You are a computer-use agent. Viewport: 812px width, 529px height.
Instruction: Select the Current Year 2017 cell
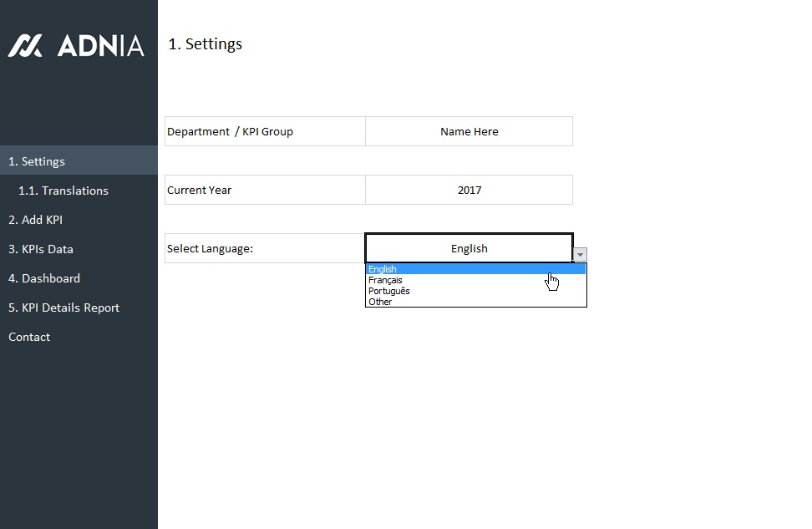pyautogui.click(x=469, y=190)
